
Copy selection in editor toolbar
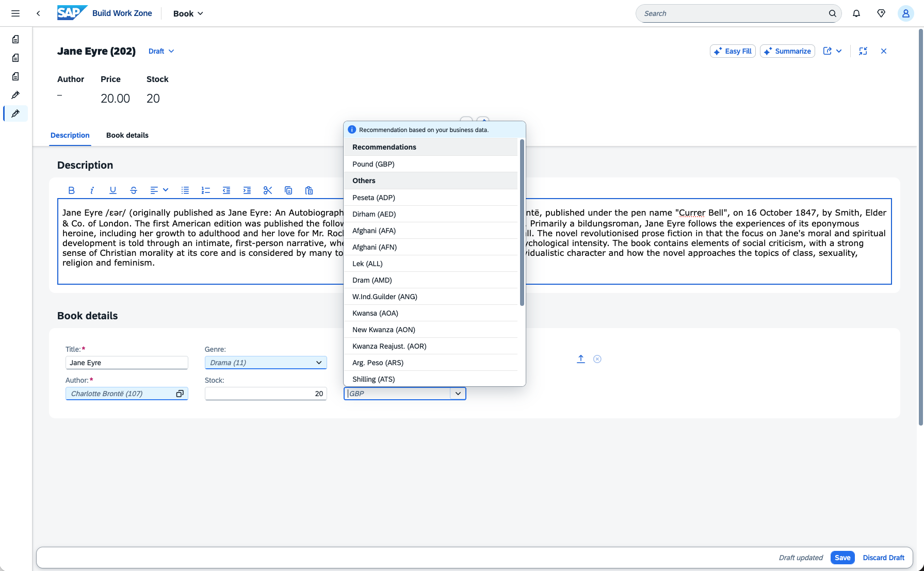tap(288, 190)
